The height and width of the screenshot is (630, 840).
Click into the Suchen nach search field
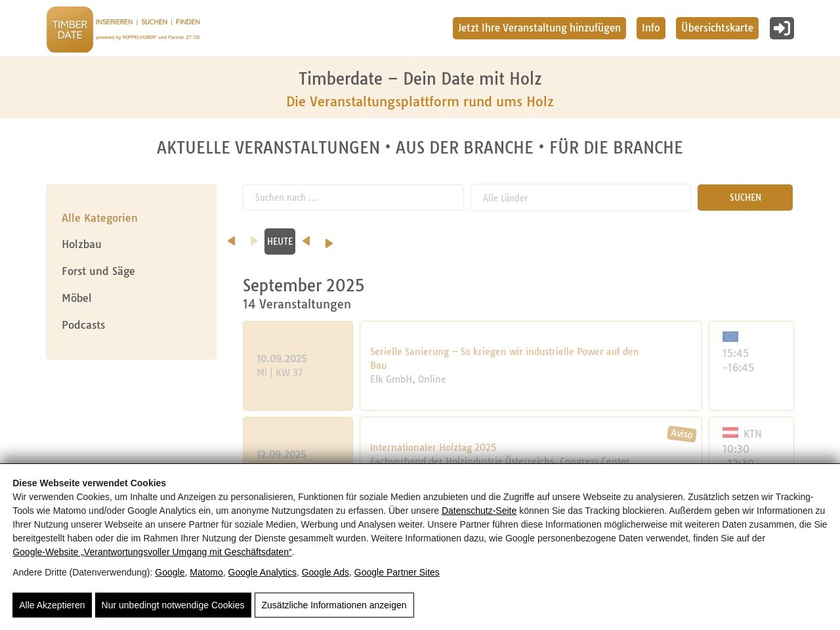point(353,198)
